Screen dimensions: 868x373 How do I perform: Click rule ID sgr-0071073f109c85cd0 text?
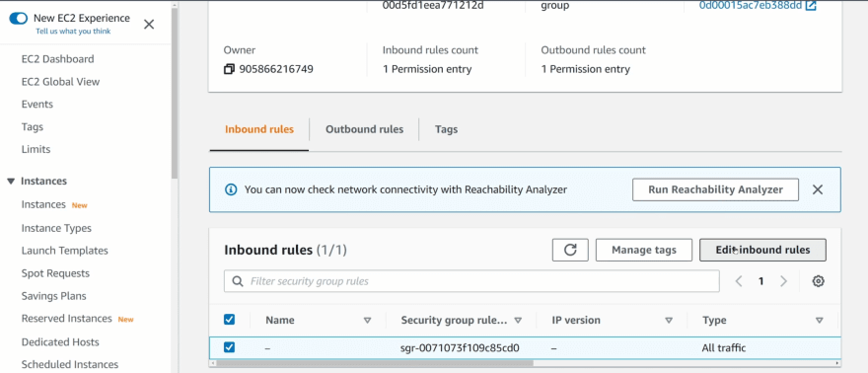tap(460, 348)
